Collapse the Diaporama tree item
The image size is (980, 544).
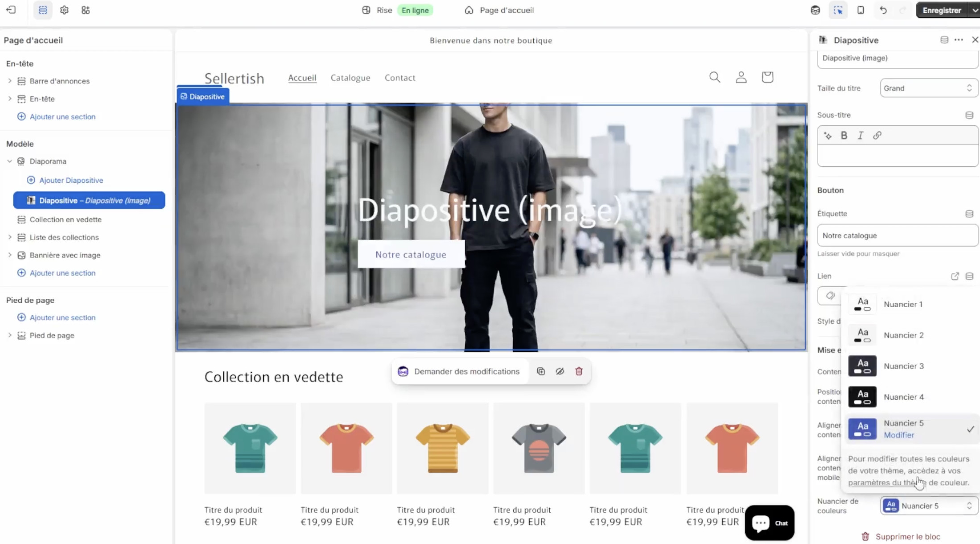point(10,161)
